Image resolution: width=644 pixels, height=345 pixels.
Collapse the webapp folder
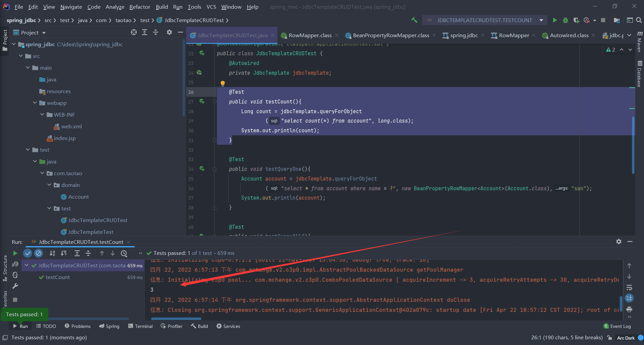click(35, 103)
